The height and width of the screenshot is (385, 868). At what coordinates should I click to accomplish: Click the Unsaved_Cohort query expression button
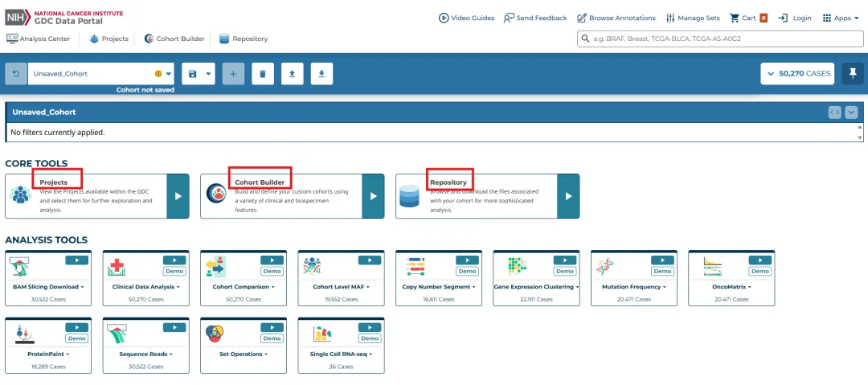coord(835,112)
